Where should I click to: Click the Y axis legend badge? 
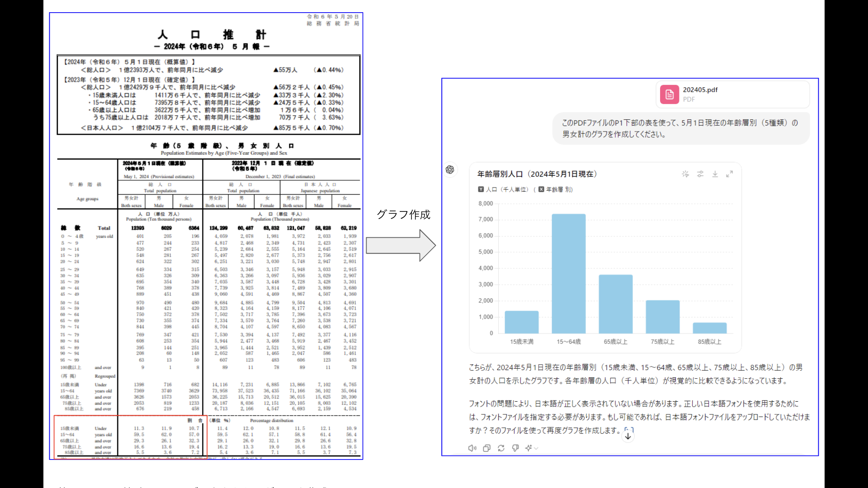(x=481, y=189)
